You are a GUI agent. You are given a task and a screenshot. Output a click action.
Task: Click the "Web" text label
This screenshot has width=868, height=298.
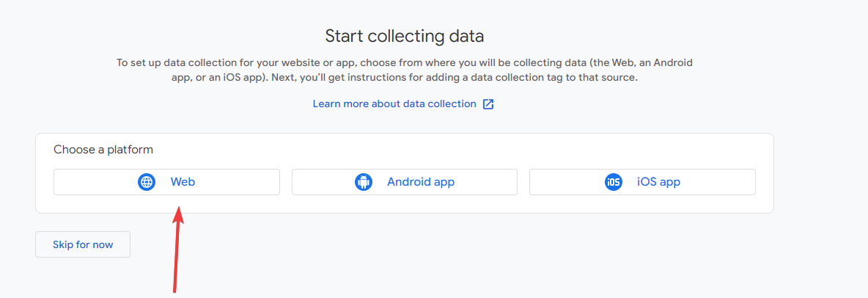click(x=183, y=182)
